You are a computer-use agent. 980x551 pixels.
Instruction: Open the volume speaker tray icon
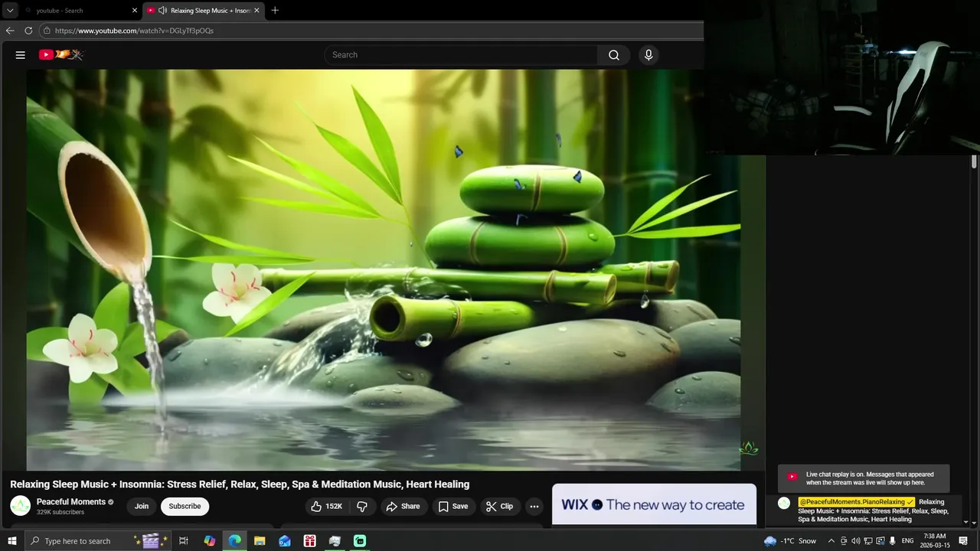[856, 541]
